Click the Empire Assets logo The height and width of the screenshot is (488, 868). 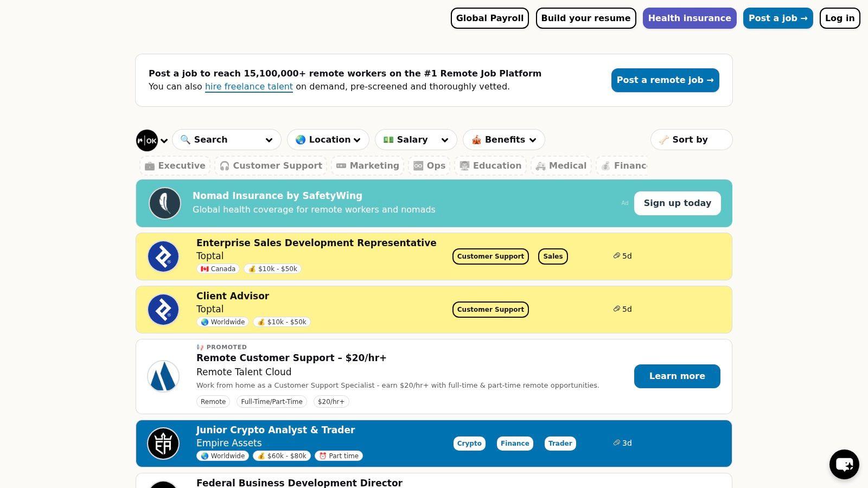coord(163,444)
